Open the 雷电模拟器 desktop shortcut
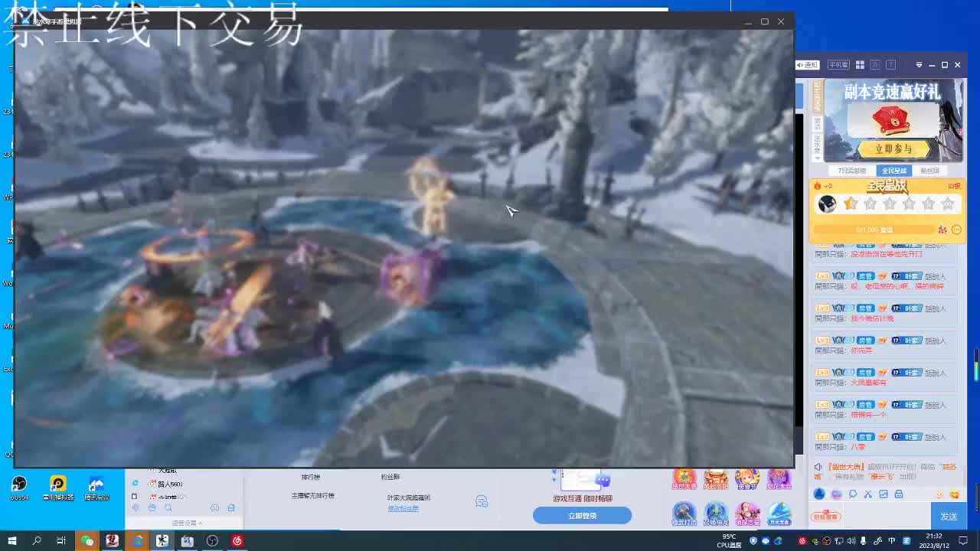This screenshot has height=551, width=980. click(58, 487)
